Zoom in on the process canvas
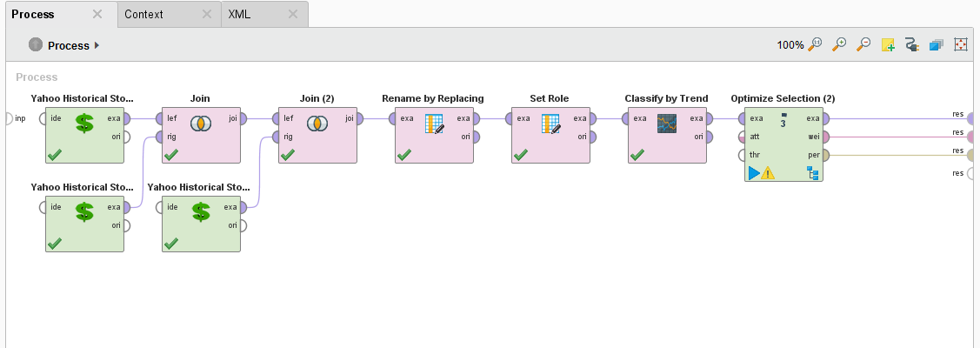Screen dimensions: 980x348 click(x=839, y=44)
